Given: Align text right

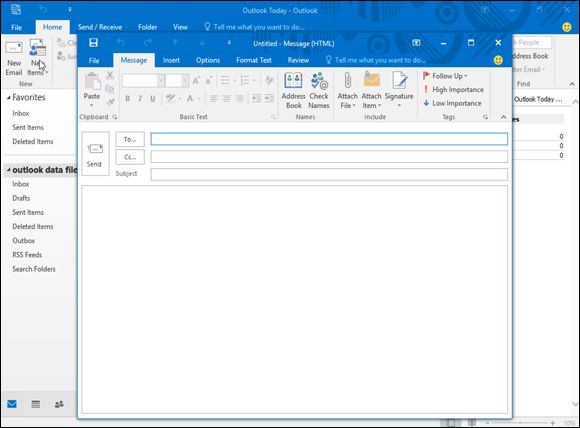Looking at the screenshot, I should pos(239,98).
